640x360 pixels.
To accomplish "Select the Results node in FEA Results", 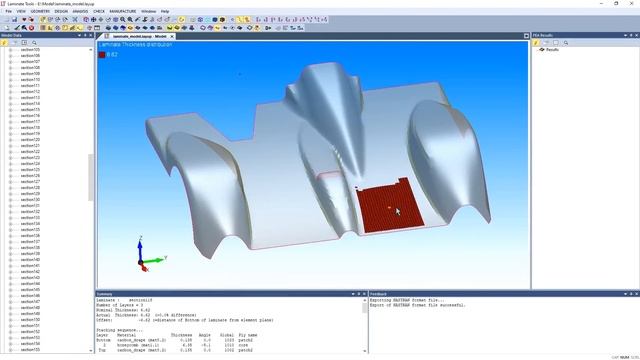I will [x=552, y=49].
